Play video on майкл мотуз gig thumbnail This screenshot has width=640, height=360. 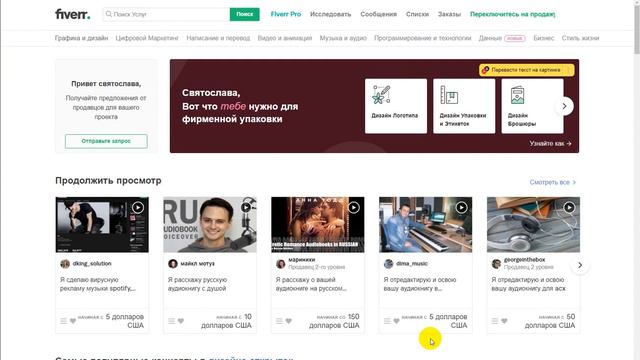click(246, 207)
